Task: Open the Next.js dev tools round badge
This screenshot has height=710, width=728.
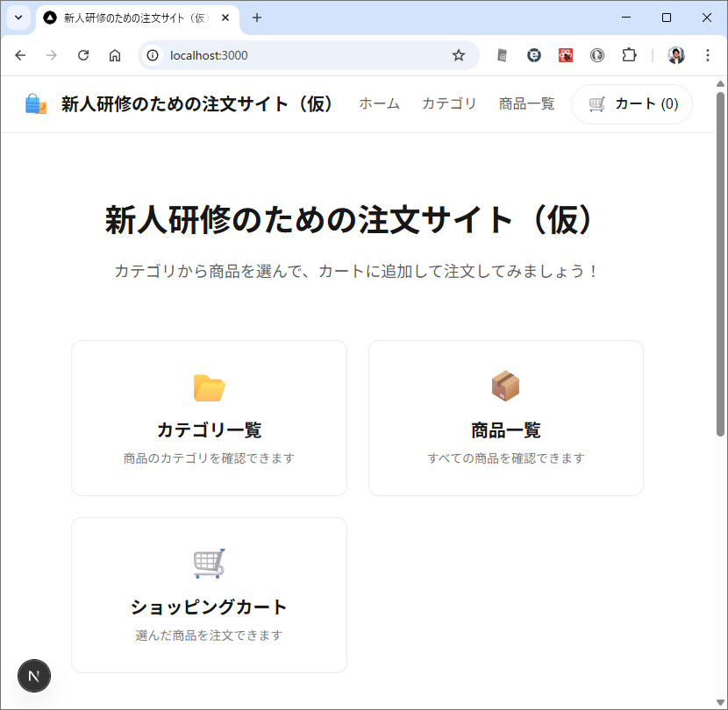Action: (x=34, y=676)
